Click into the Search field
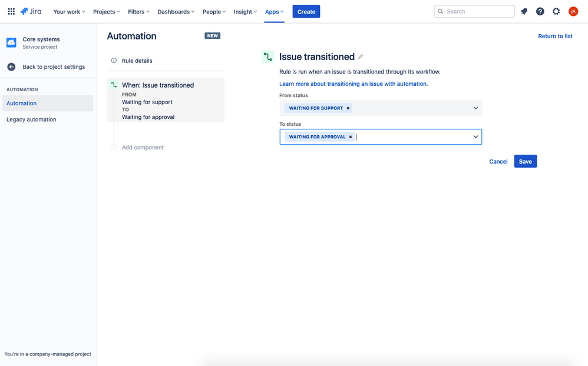Viewport: 588px width, 366px height. [474, 12]
